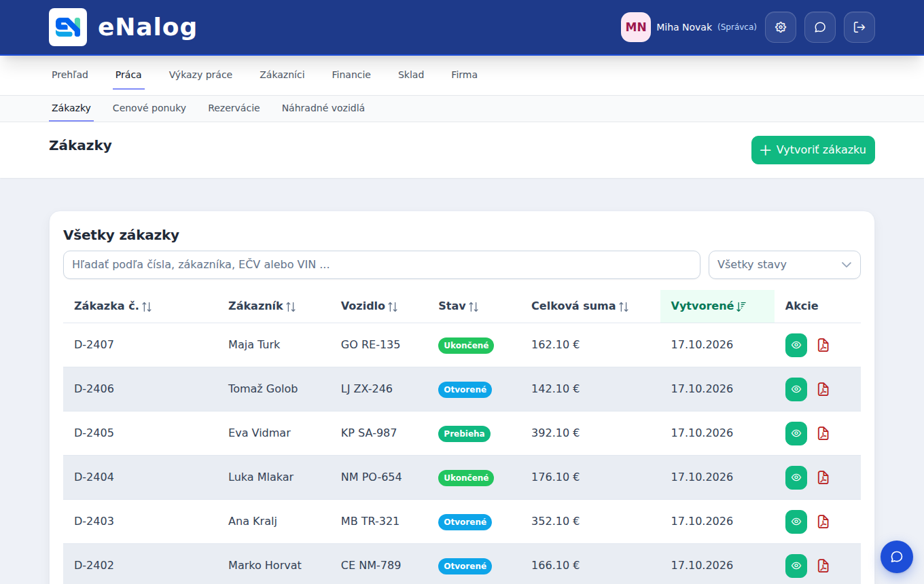Download PDF for order D-2407

pyautogui.click(x=823, y=345)
